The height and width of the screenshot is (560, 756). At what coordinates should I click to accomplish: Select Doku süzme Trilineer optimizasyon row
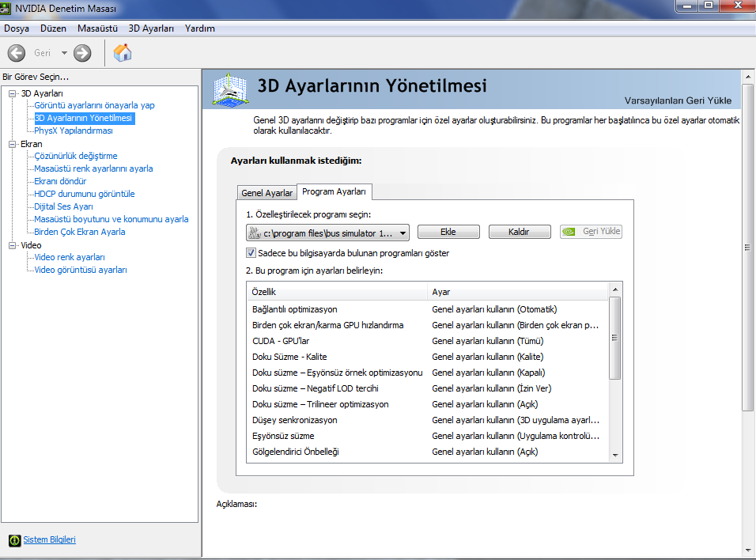pyautogui.click(x=428, y=404)
